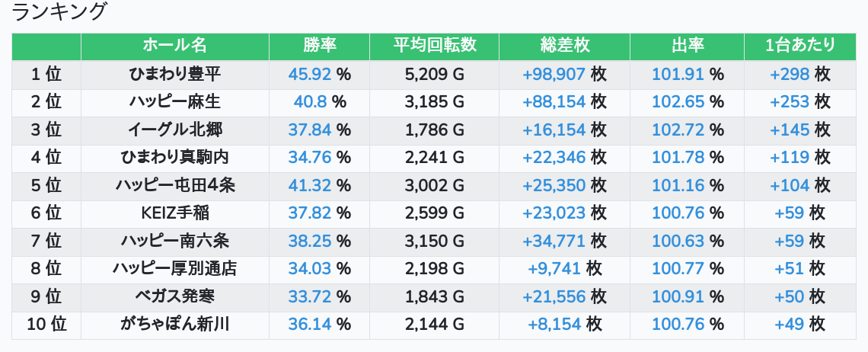The image size is (868, 352).
Task: Click the ハッピー南六条 hall name
Action: [x=175, y=241]
